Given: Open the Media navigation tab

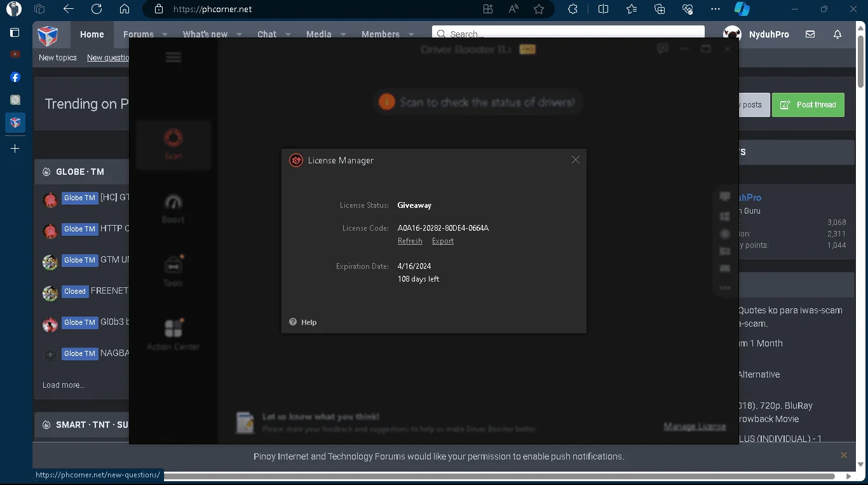Looking at the screenshot, I should pos(318,34).
